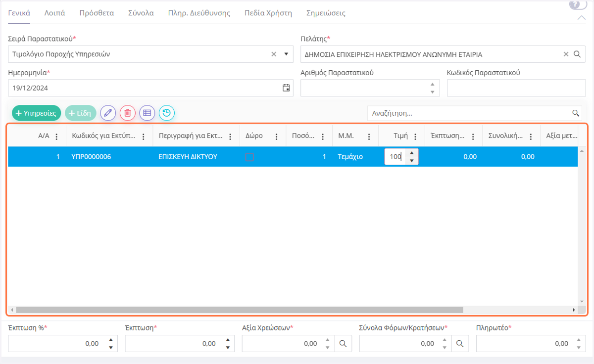The width and height of the screenshot is (594, 364).
Task: Decrease the Τιμή value in the row
Action: 412,161
